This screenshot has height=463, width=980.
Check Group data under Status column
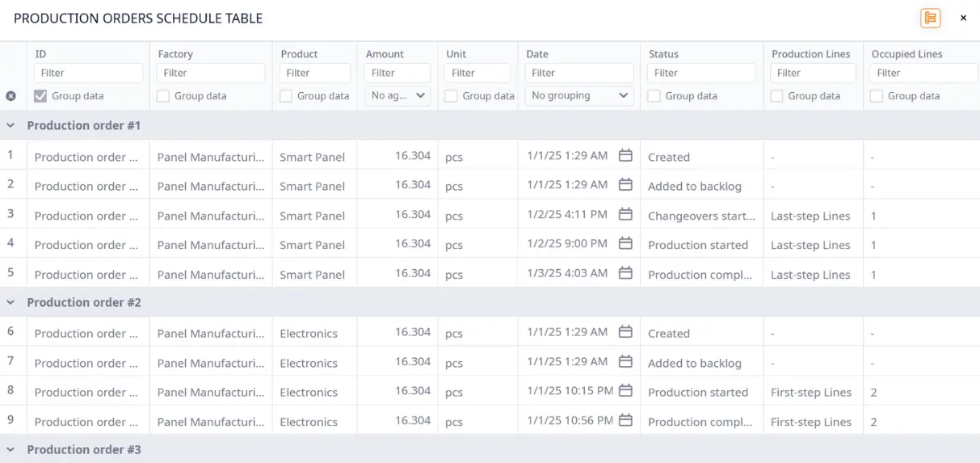pyautogui.click(x=654, y=96)
